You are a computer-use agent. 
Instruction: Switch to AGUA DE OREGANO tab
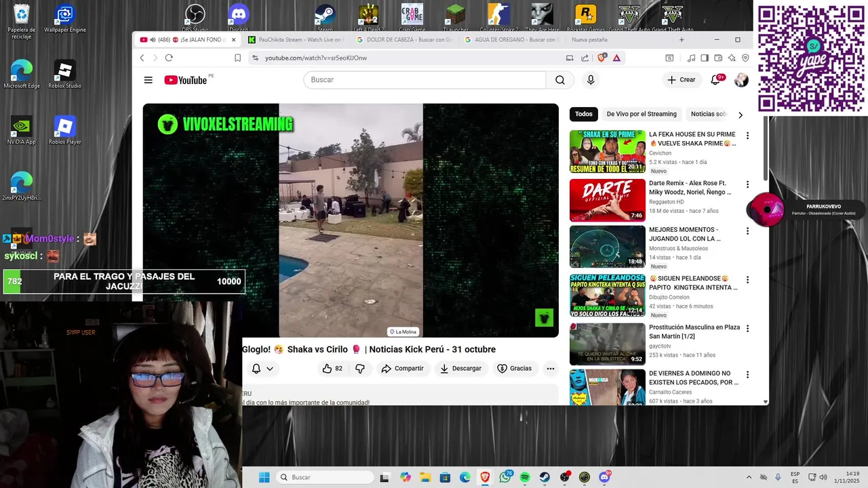[512, 40]
